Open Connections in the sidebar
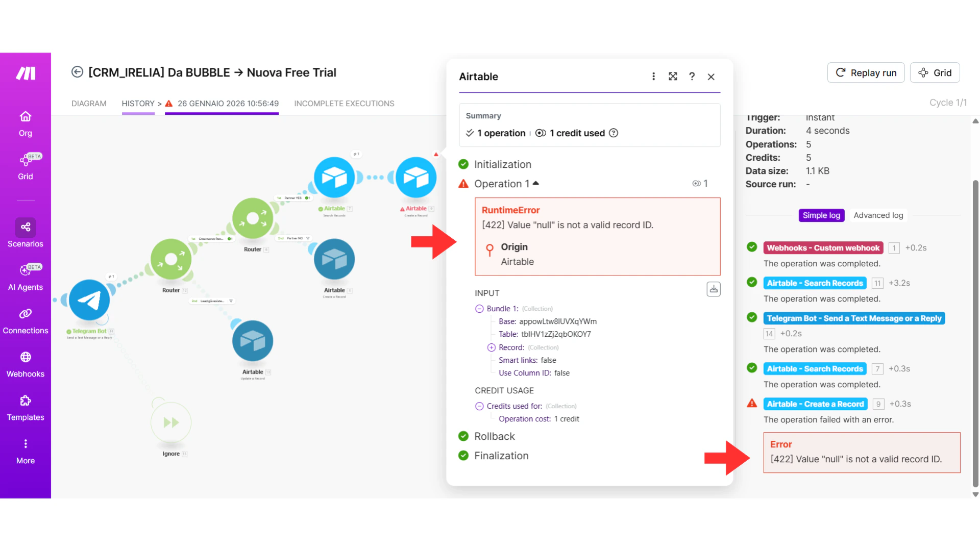This screenshot has width=980, height=551. tap(26, 321)
